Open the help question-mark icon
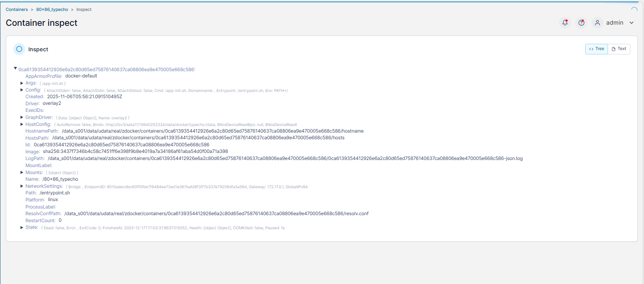Screen dimensions: 644x284 point(581,23)
